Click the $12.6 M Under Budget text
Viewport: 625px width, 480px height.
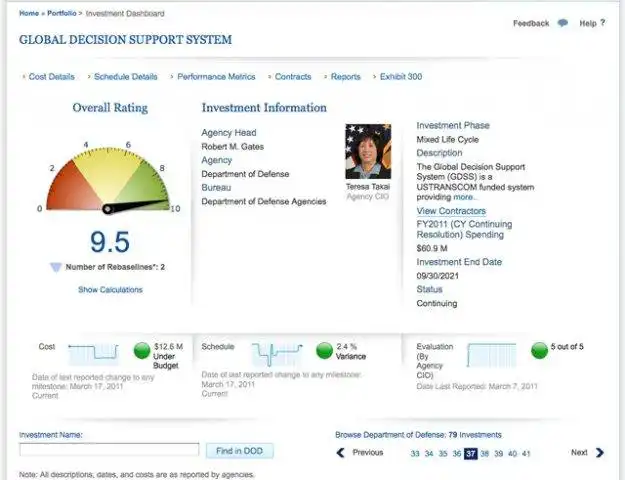click(168, 356)
